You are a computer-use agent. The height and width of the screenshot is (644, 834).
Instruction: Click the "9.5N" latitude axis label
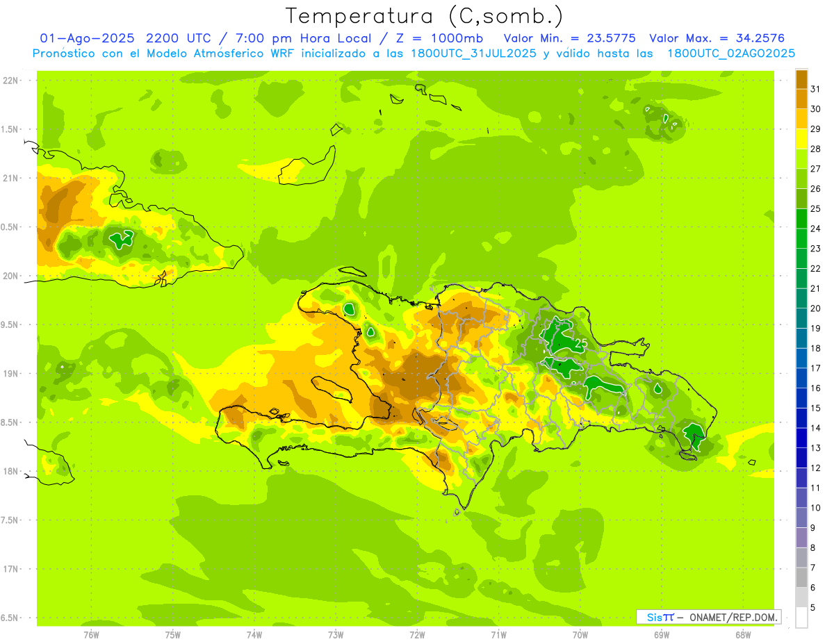tap(10, 325)
